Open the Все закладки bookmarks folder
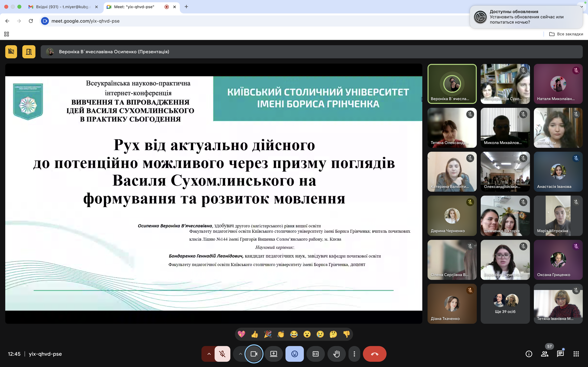This screenshot has height=367, width=588. (x=566, y=34)
